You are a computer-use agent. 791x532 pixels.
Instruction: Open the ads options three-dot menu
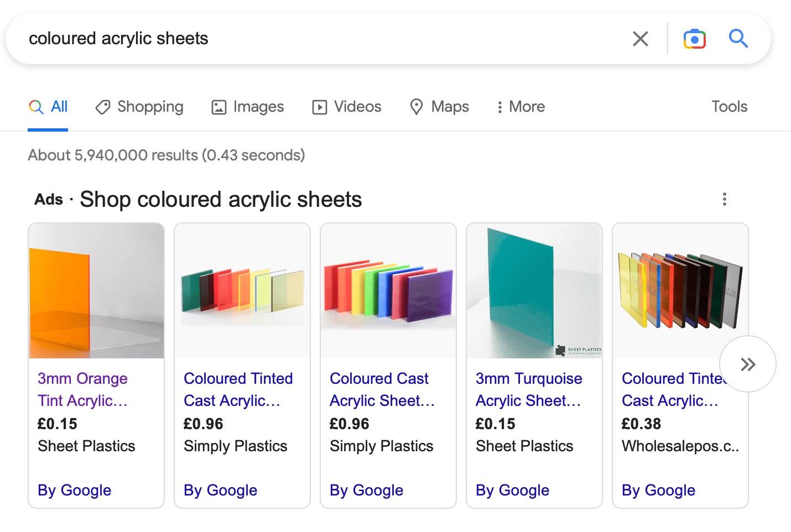click(x=725, y=199)
